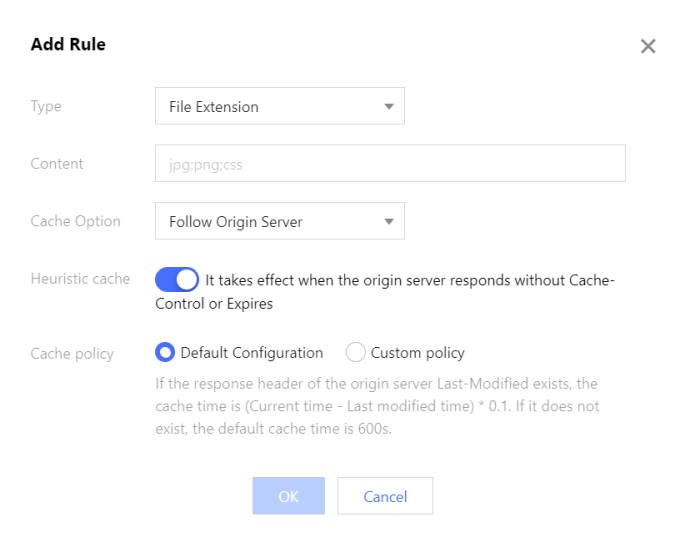Click the Follow Origin Server dropdown arrow
This screenshot has height=544, width=686.
click(x=389, y=221)
